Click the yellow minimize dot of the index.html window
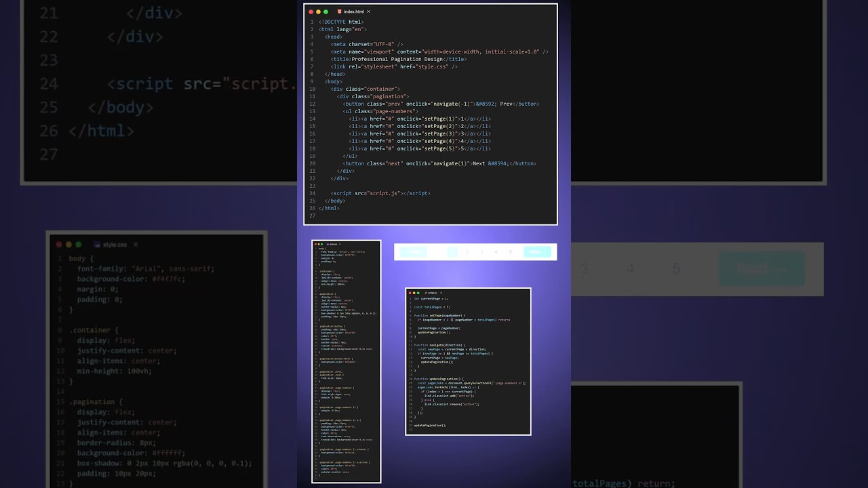Viewport: 868px width, 488px height. (318, 12)
